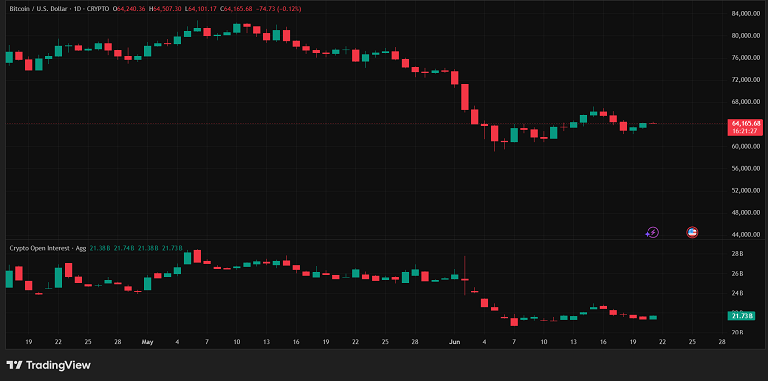Click the 72,000.00 price axis label
The height and width of the screenshot is (381, 768).
(x=746, y=79)
